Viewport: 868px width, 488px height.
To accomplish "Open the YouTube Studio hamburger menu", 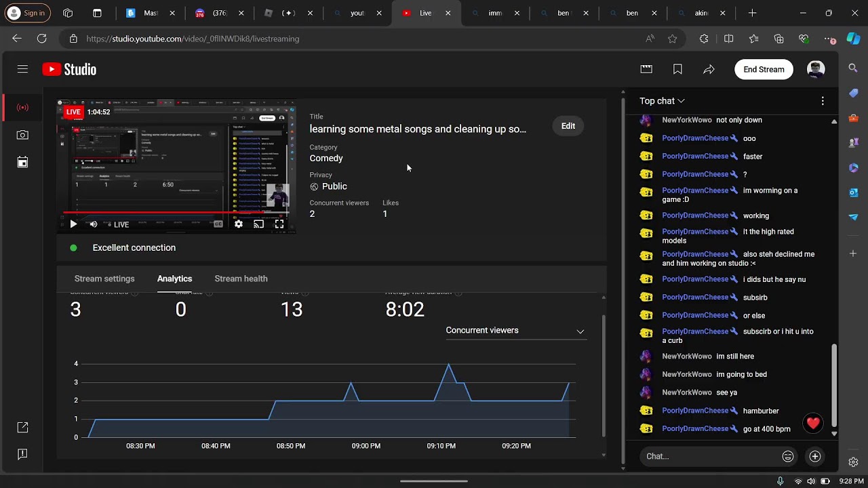I will pos(22,69).
